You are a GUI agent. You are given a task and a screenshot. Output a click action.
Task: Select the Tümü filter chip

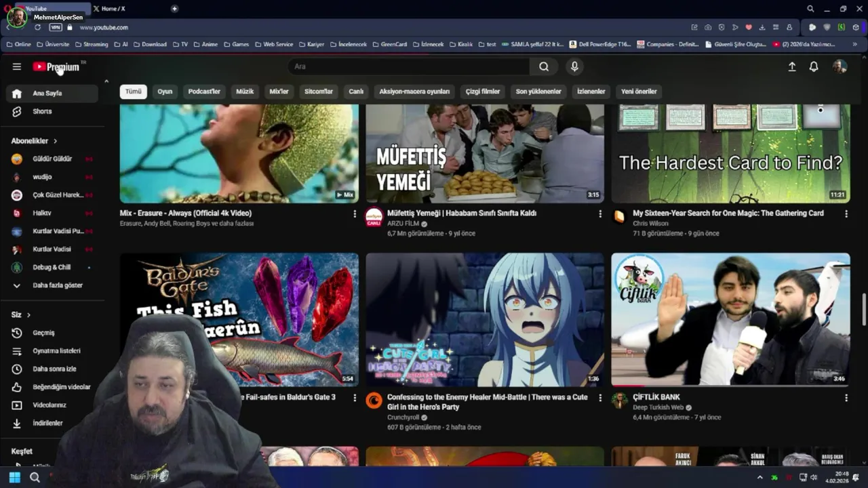[134, 91]
